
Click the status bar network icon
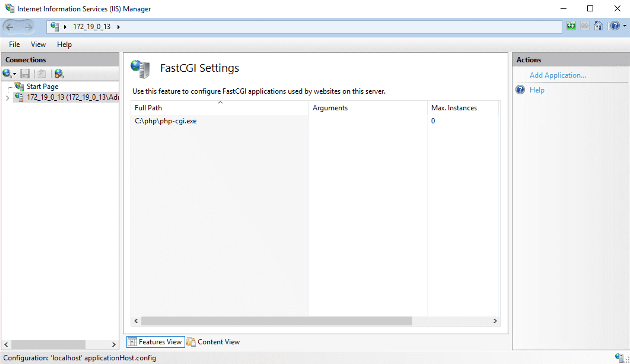coord(619,358)
